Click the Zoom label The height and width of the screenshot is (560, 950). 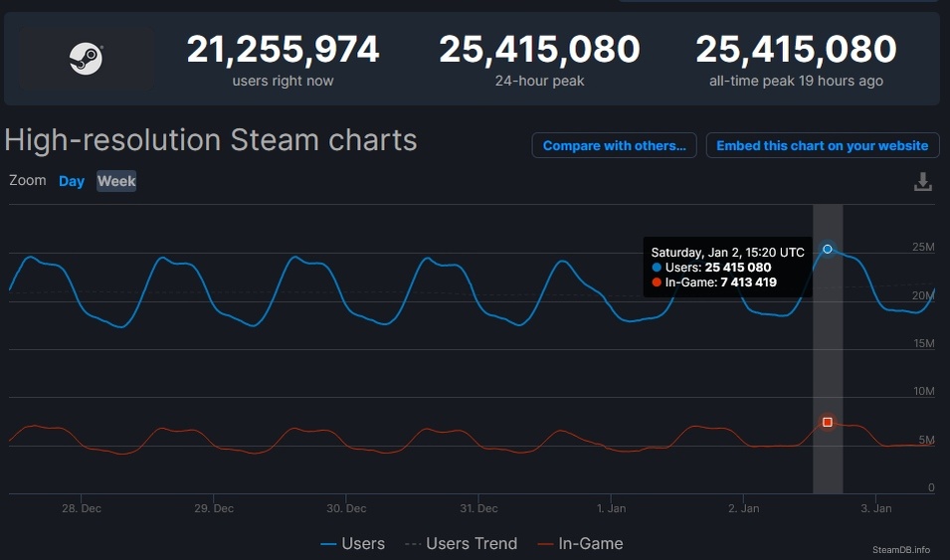[x=27, y=181]
